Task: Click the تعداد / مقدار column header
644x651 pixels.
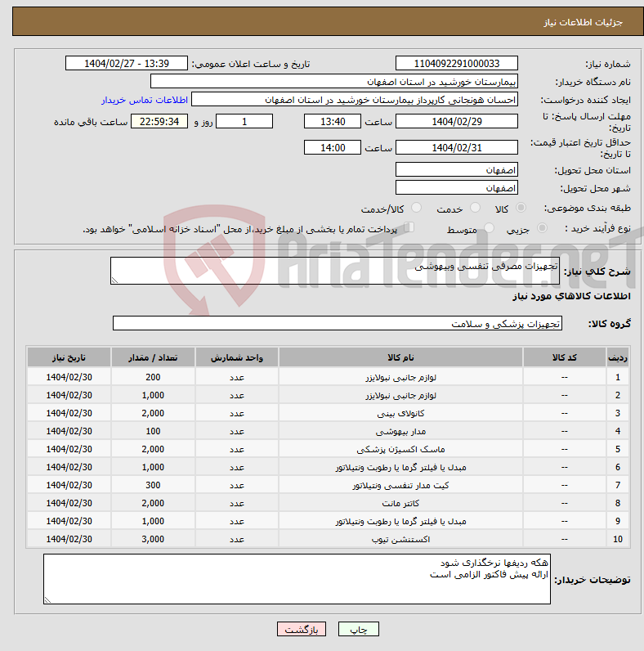Action: click(x=153, y=357)
